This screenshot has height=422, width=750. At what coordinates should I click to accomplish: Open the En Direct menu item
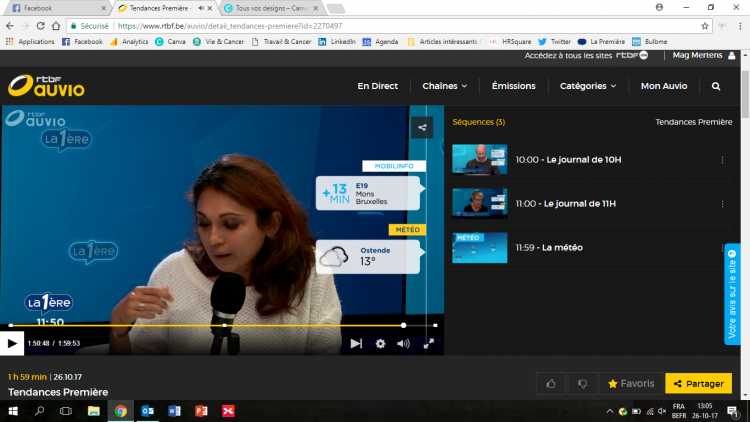tap(378, 86)
